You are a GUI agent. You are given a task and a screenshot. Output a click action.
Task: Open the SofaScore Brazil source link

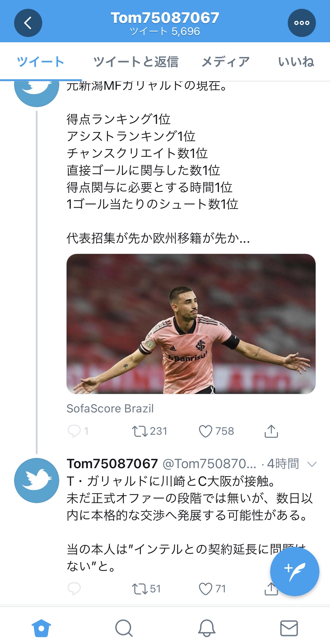coord(110,408)
